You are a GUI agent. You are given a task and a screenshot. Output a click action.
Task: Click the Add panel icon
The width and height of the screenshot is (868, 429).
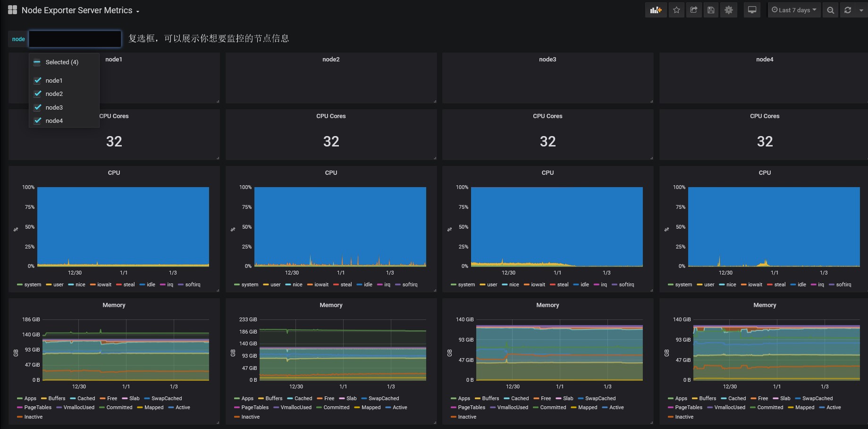[x=656, y=10]
